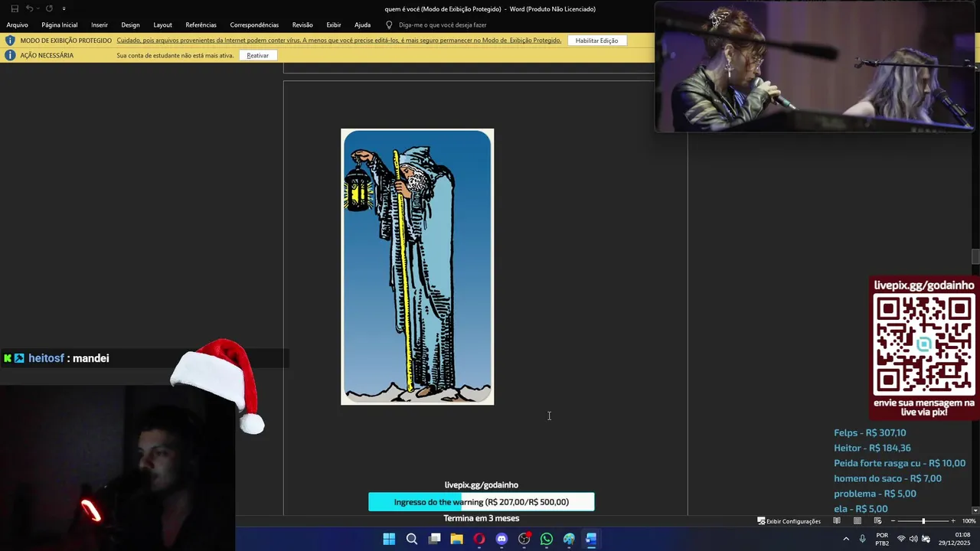Click the taskbar Search icon
The height and width of the screenshot is (551, 980).
point(412,539)
